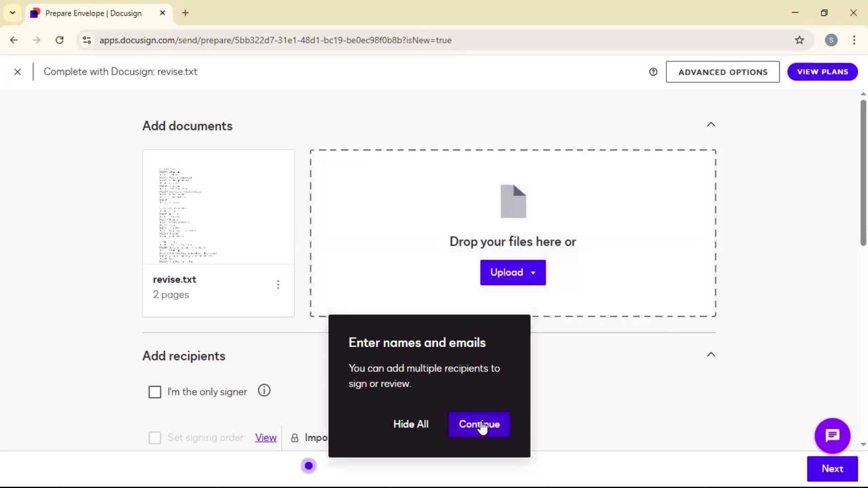Click 'Complete with Docusign: revise.txt' title
The image size is (868, 488).
(x=120, y=72)
